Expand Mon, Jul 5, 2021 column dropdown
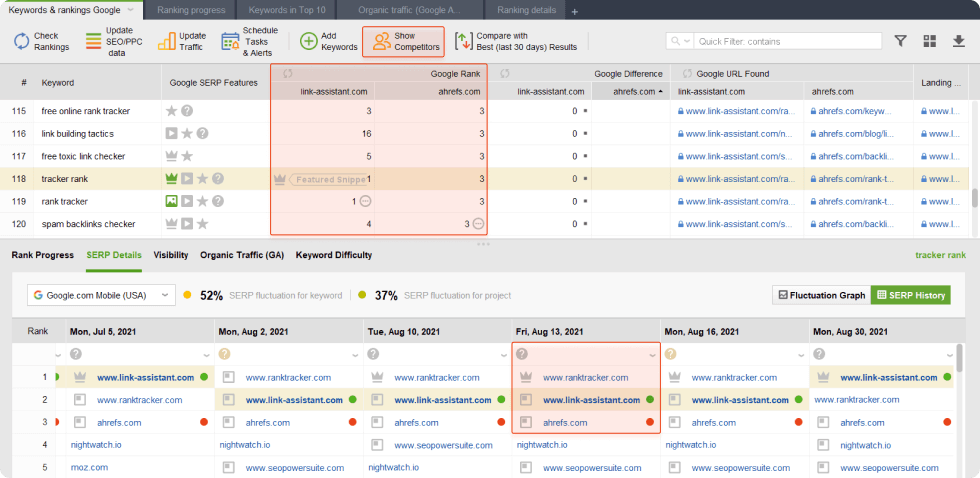This screenshot has width=980, height=478. 207,355
